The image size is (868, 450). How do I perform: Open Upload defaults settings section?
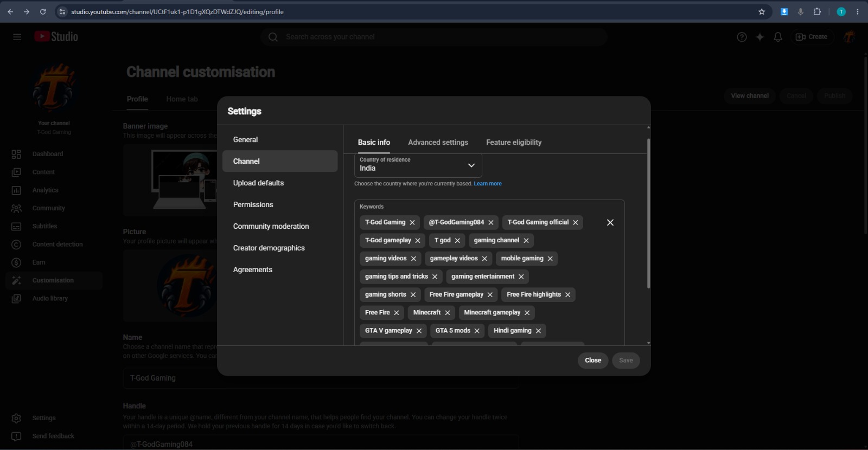tap(280, 183)
